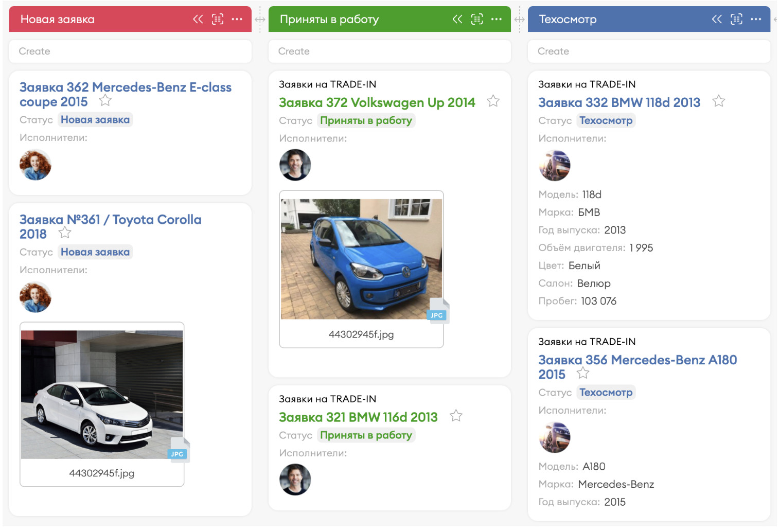
Task: Create a new card in Техосмотр column
Action: (649, 51)
